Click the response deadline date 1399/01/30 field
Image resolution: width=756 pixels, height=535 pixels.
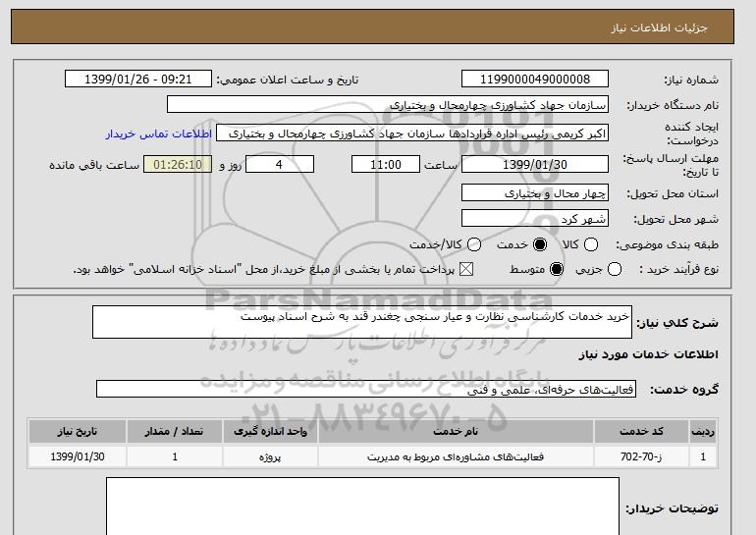(535, 164)
